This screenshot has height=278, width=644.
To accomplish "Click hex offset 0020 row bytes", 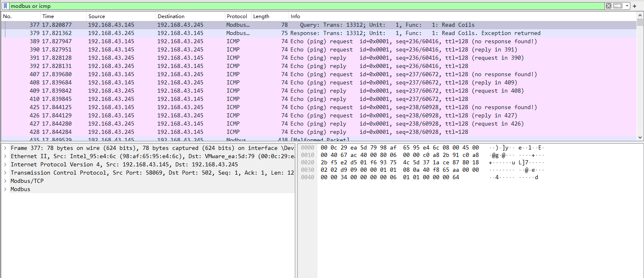I will click(x=399, y=162).
